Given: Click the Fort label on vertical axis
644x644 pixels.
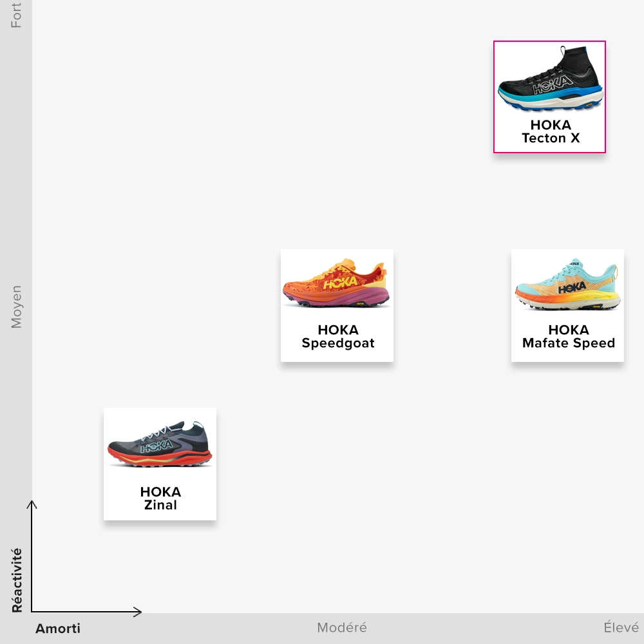Looking at the screenshot, I should click(x=16, y=15).
